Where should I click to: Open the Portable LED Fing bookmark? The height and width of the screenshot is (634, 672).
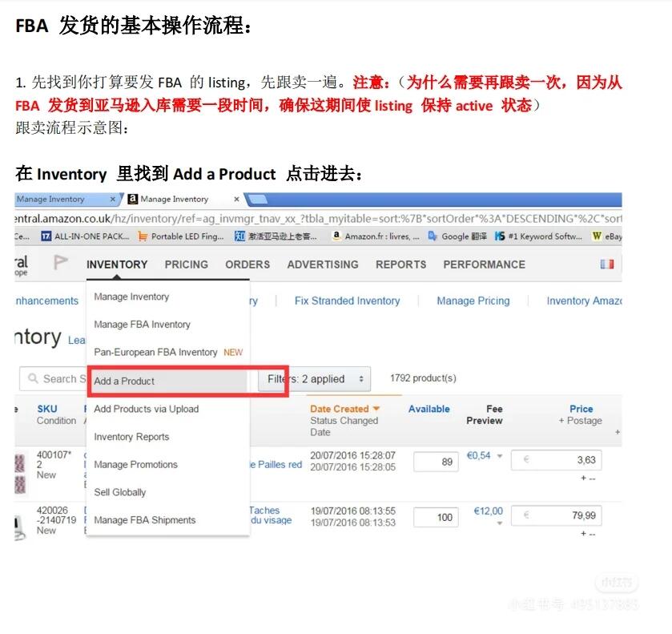tap(181, 236)
